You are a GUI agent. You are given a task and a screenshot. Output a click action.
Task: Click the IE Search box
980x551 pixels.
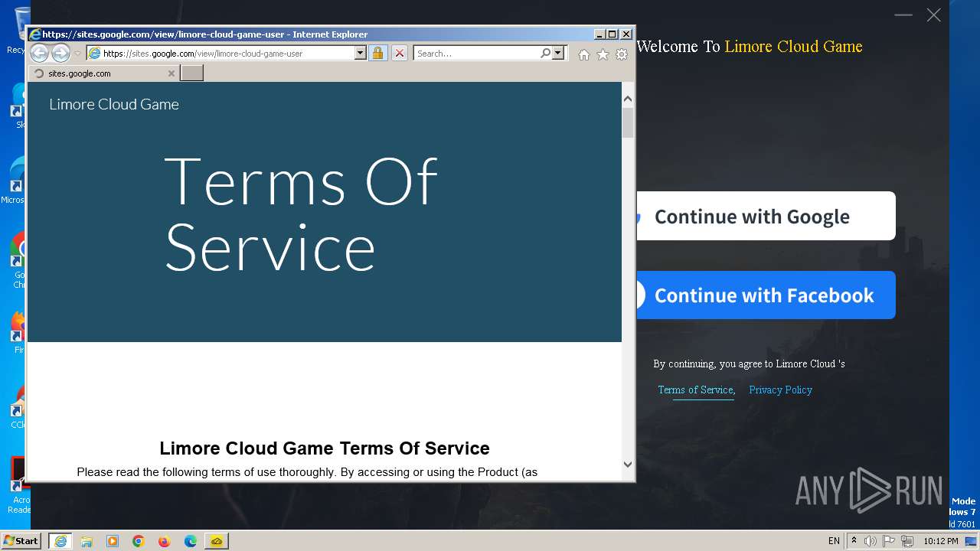(476, 54)
